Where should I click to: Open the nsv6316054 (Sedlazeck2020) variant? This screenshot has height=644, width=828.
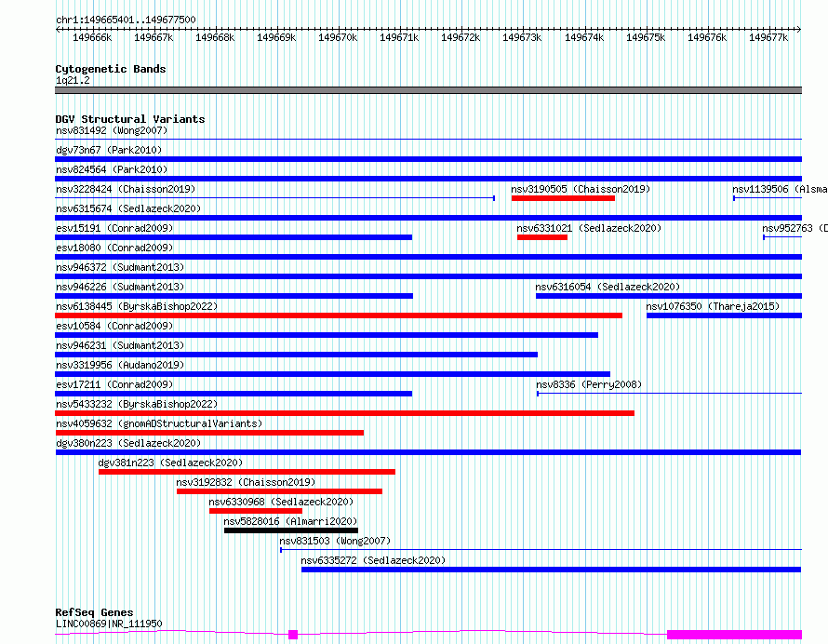(x=669, y=296)
